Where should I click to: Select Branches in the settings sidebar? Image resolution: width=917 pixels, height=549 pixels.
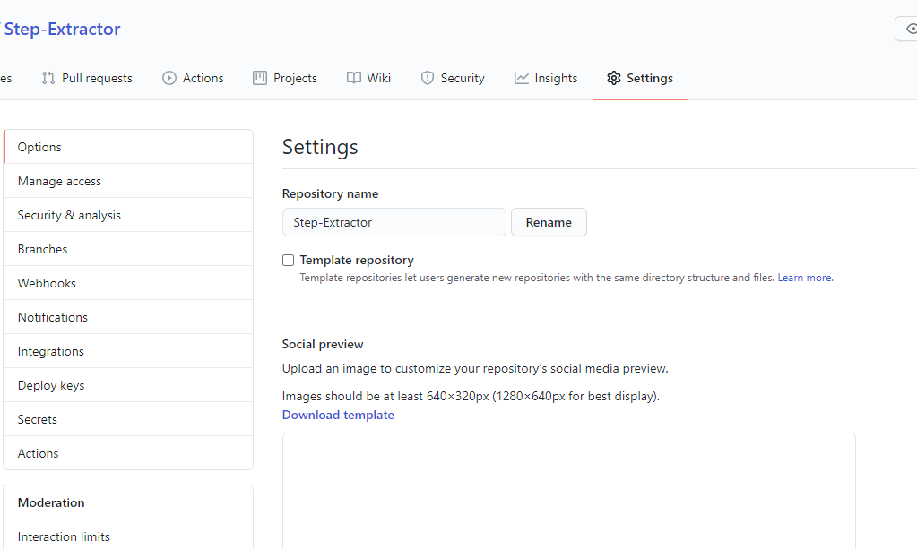[x=43, y=249]
